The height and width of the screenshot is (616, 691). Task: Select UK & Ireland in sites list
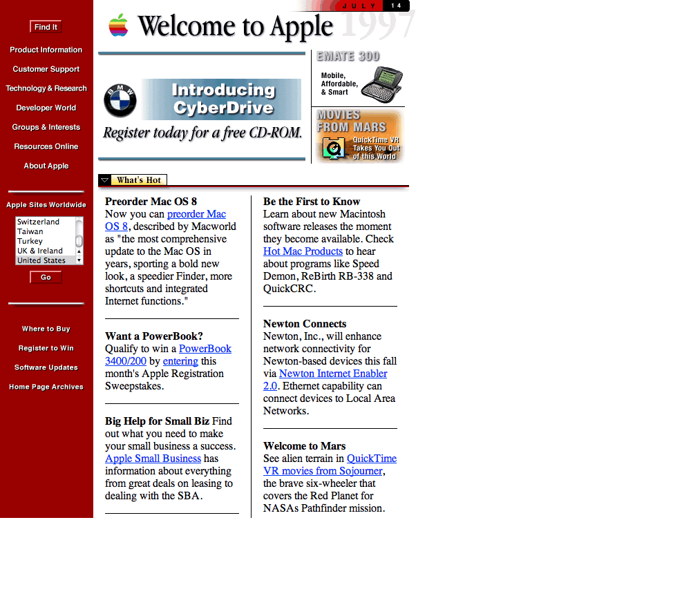(46, 251)
